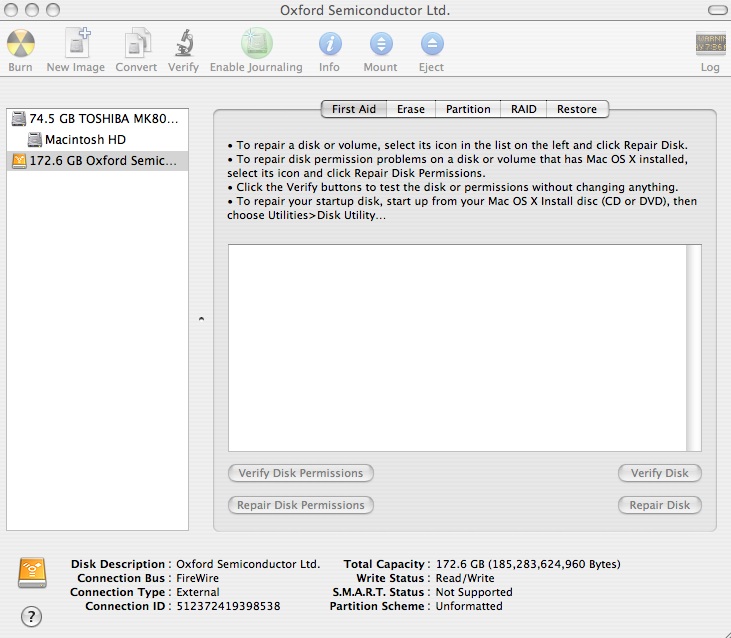Click the Total Capacity value 172.6 GB
This screenshot has width=731, height=638.
coord(528,564)
